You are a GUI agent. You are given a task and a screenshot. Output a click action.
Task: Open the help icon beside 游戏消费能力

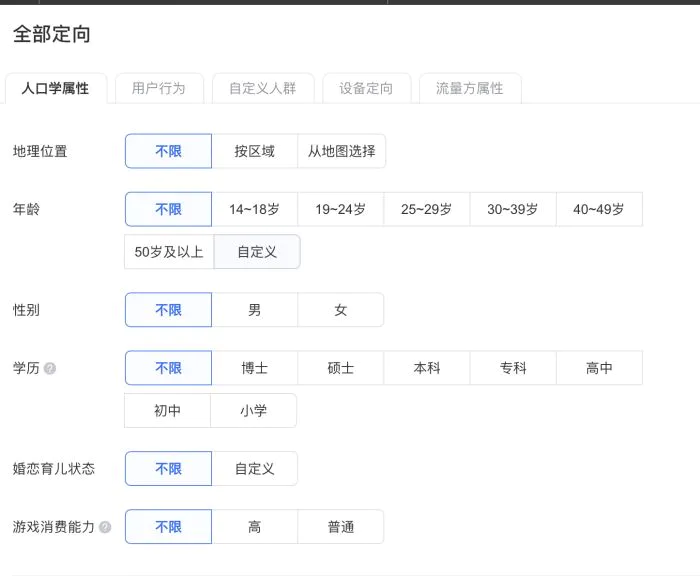point(105,527)
